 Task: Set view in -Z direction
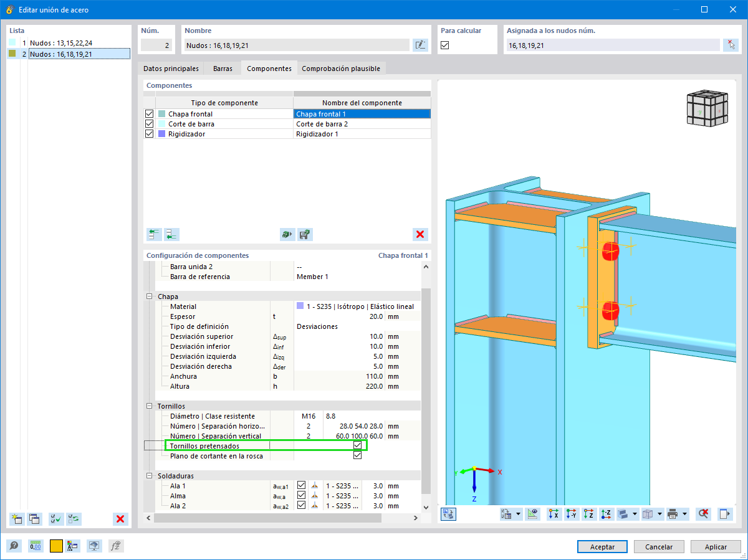606,514
